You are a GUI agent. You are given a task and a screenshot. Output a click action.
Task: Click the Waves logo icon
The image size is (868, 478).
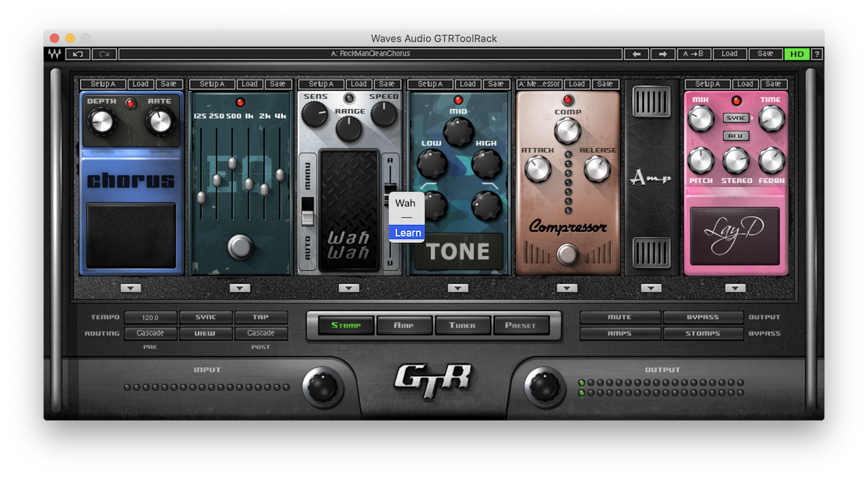point(55,54)
